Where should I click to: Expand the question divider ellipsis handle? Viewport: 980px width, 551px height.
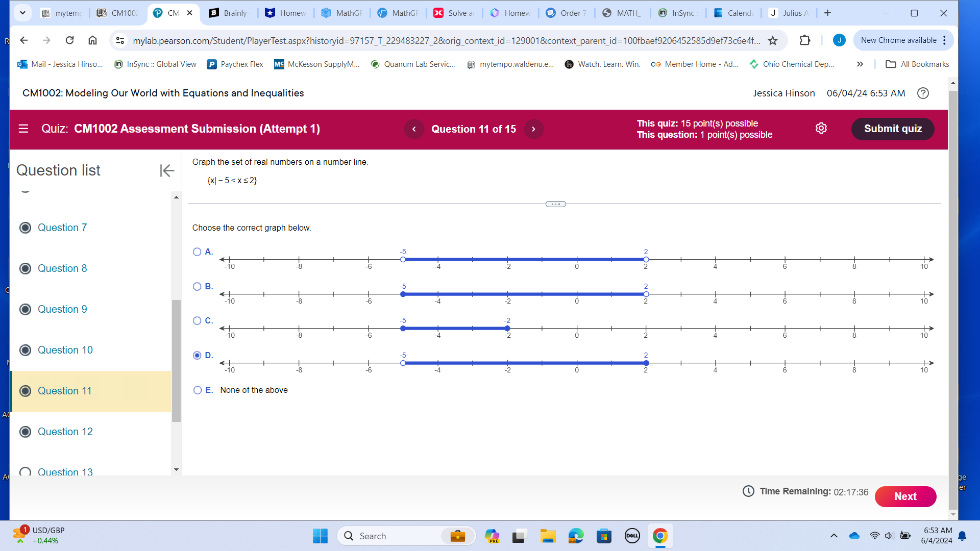click(x=555, y=204)
